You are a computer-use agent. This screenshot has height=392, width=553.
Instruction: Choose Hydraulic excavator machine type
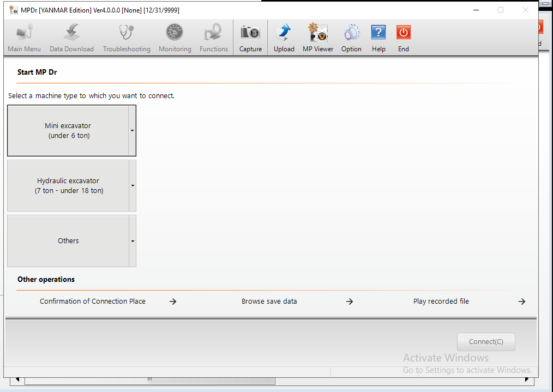(x=68, y=186)
